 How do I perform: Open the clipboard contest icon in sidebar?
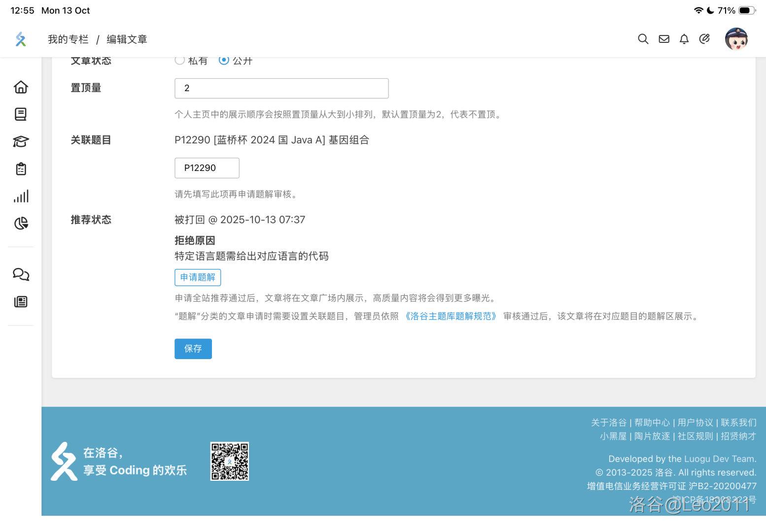21,169
